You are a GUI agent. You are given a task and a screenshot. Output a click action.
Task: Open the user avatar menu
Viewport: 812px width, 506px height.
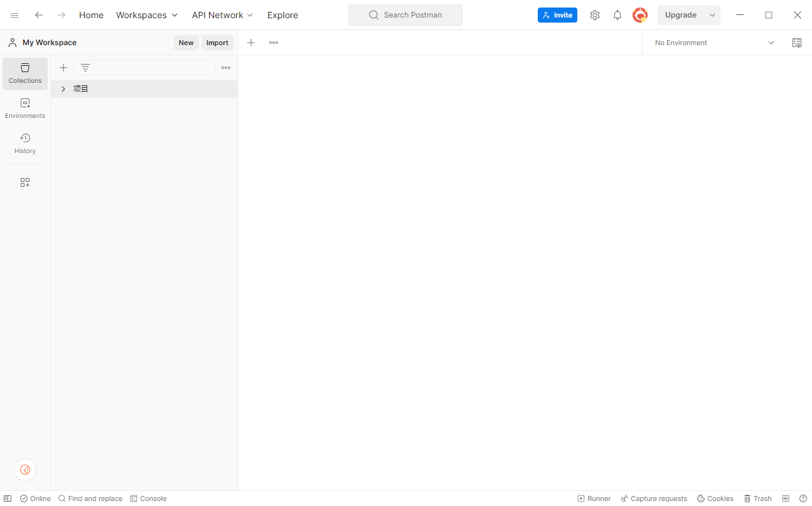(640, 15)
